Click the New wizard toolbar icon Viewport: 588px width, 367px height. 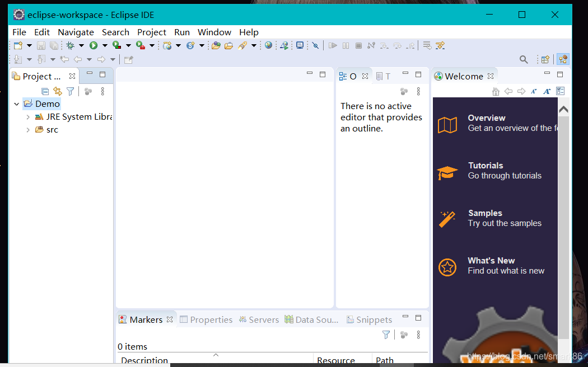[x=17, y=46]
